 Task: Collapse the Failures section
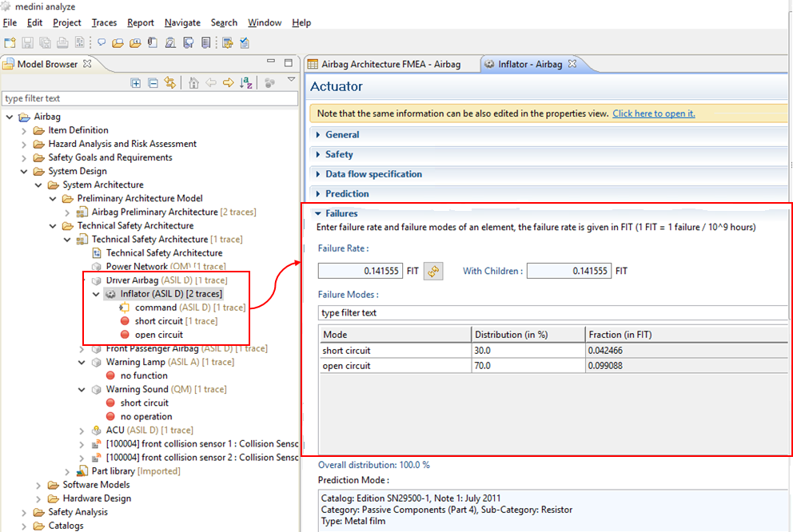[341, 214]
